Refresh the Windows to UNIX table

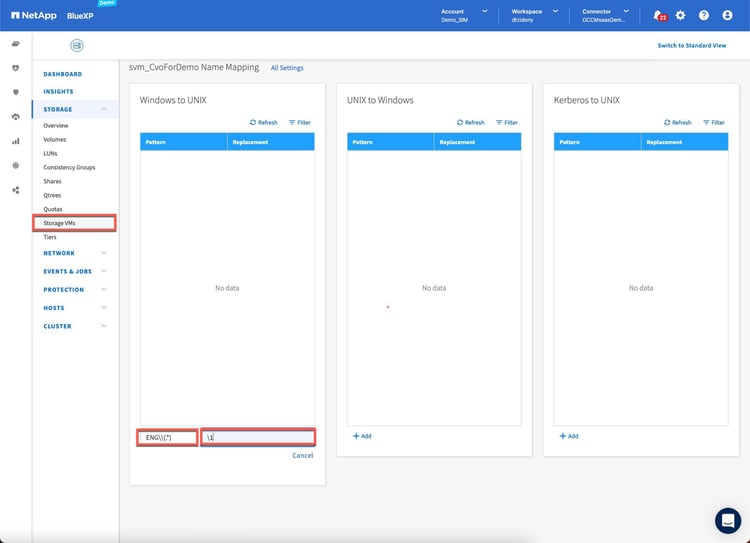click(264, 122)
